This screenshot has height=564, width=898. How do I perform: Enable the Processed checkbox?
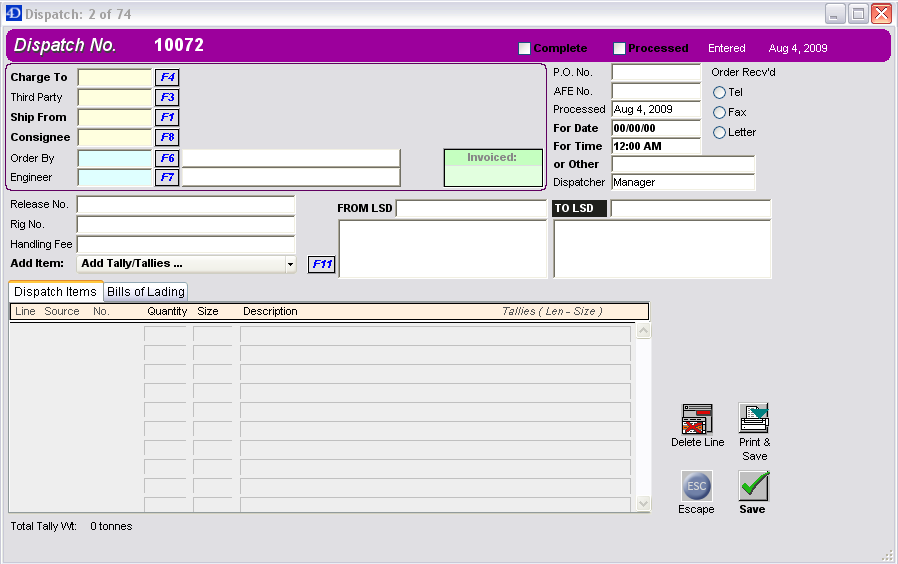(x=619, y=48)
